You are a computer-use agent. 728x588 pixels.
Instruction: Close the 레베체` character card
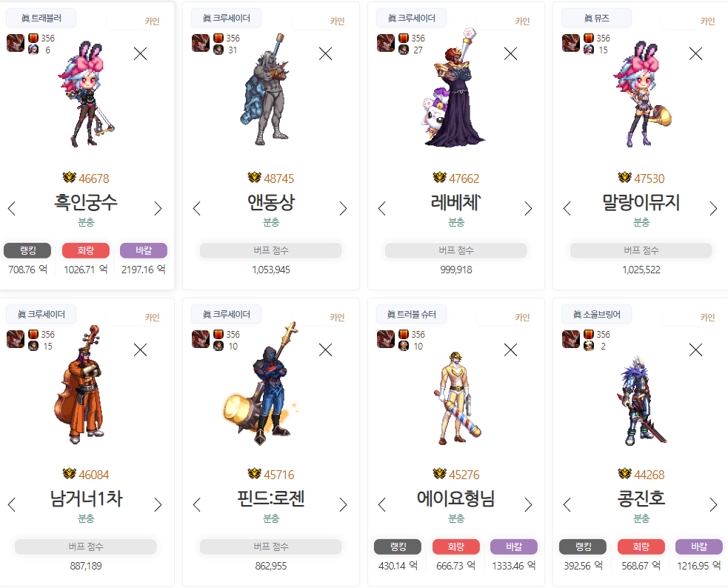pyautogui.click(x=511, y=54)
